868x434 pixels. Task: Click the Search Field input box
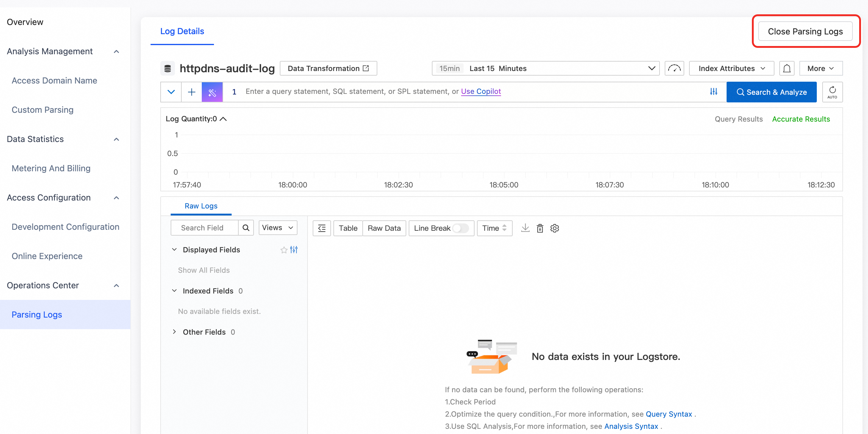click(x=205, y=228)
